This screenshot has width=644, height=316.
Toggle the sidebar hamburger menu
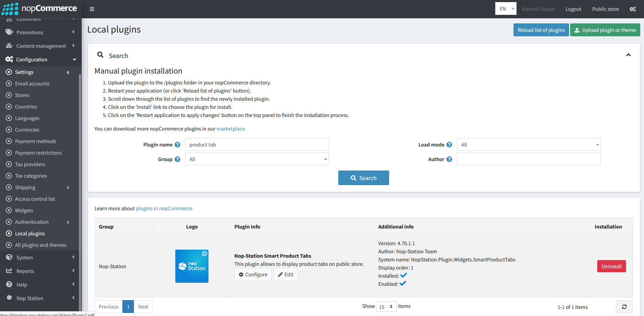[92, 9]
